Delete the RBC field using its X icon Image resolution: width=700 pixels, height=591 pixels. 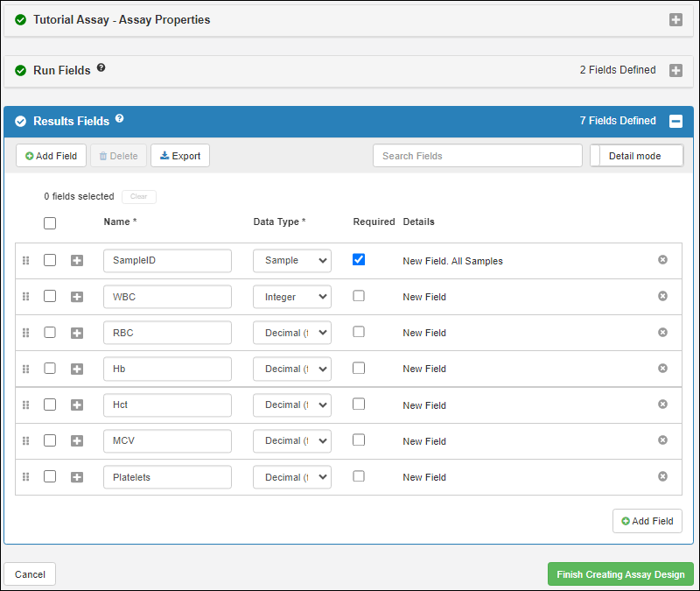click(662, 333)
